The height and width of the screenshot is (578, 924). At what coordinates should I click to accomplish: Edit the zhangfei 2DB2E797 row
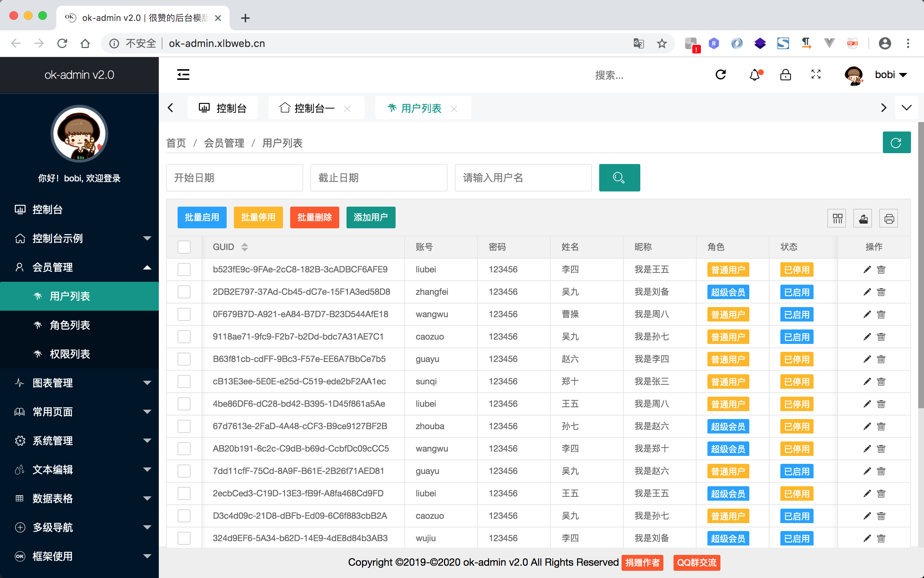[867, 292]
